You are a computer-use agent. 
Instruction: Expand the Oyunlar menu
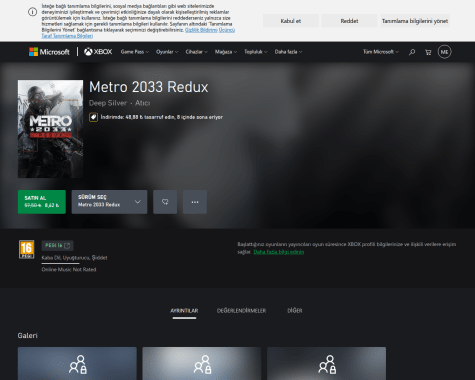(x=167, y=52)
